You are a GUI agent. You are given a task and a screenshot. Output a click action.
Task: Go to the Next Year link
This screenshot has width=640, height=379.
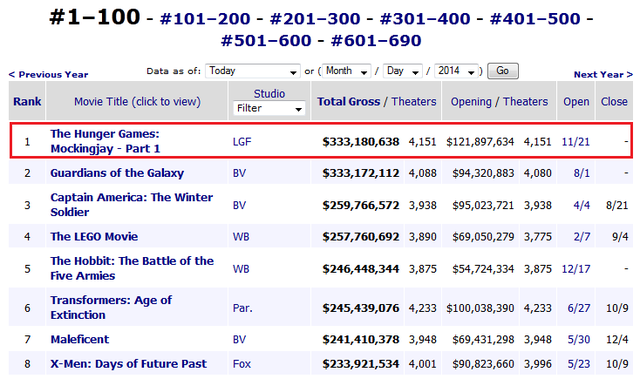pyautogui.click(x=603, y=75)
